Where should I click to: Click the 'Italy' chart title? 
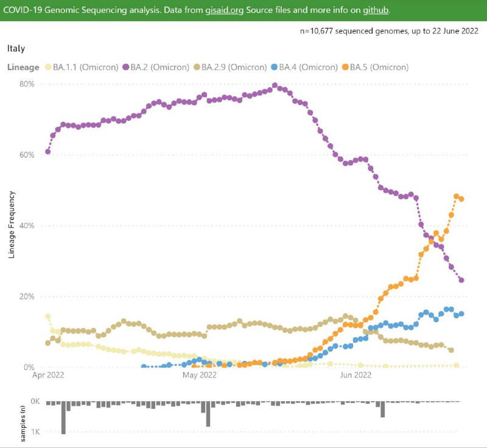[16, 49]
